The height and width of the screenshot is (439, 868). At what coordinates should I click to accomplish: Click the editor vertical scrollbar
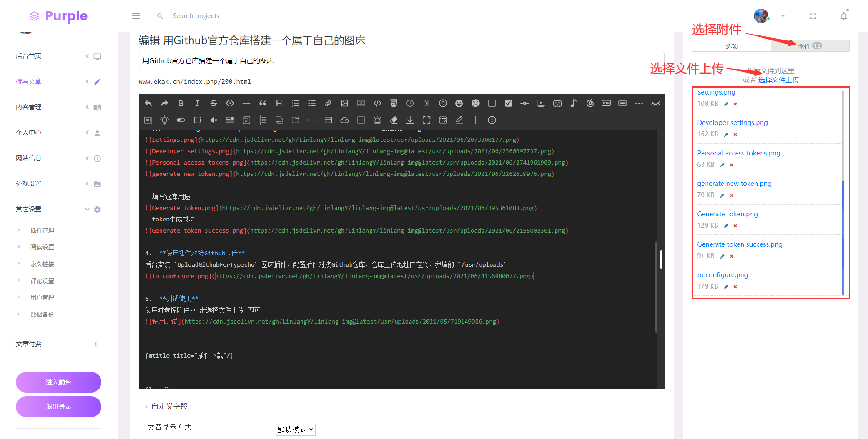point(656,287)
